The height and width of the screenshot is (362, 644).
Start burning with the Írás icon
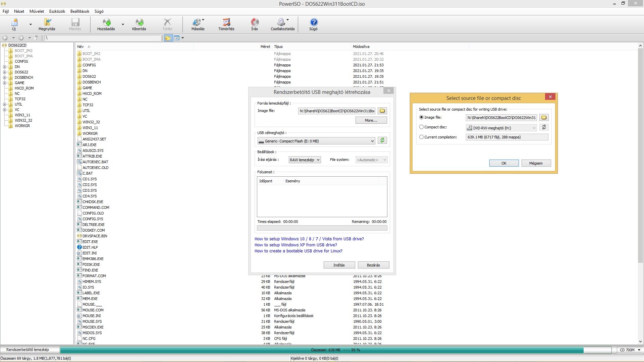pos(255,22)
